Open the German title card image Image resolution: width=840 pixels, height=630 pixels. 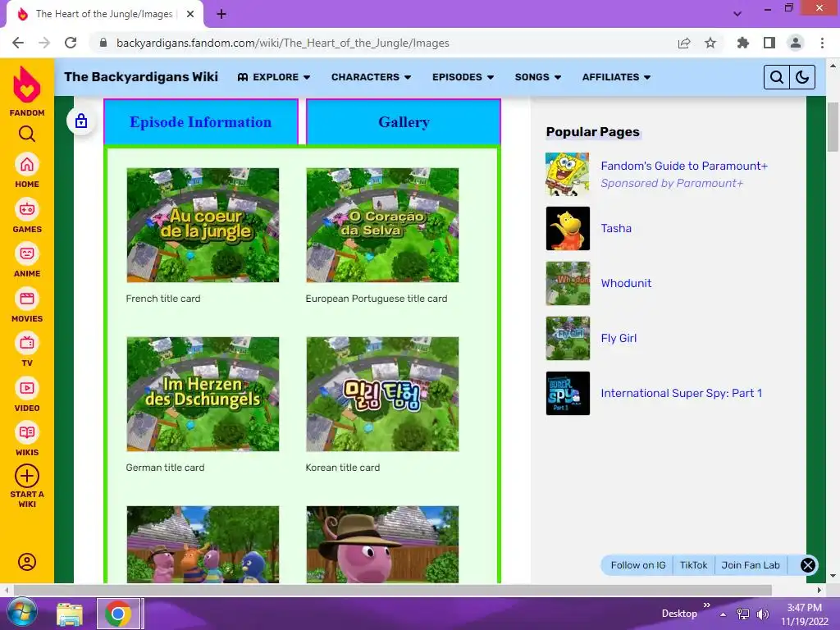[203, 394]
